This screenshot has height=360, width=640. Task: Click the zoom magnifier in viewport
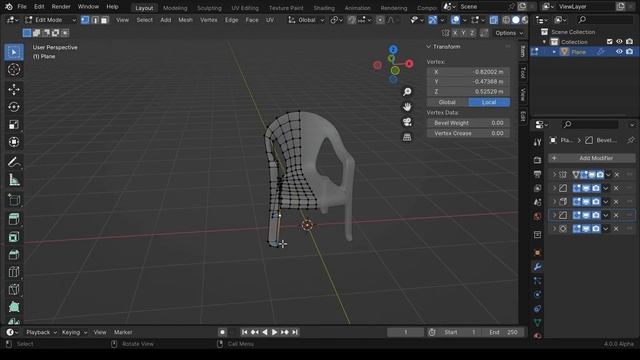click(407, 92)
